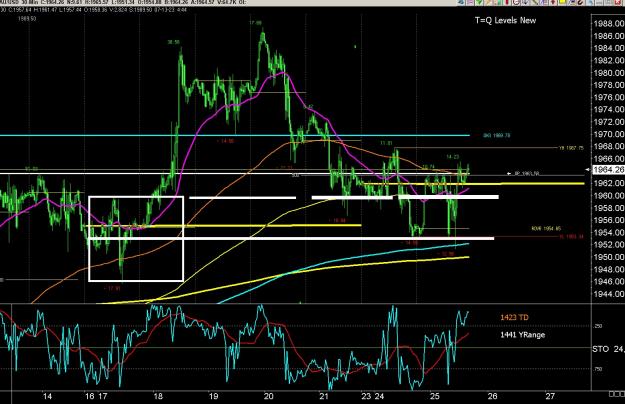The image size is (625, 404).
Task: Click the 1952.00 price axis label
Action: (x=609, y=244)
